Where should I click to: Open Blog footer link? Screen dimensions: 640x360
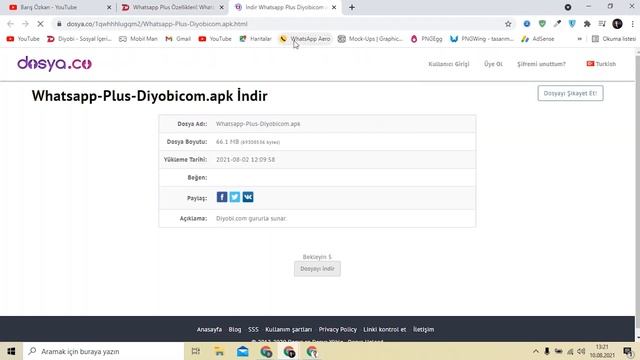235,329
